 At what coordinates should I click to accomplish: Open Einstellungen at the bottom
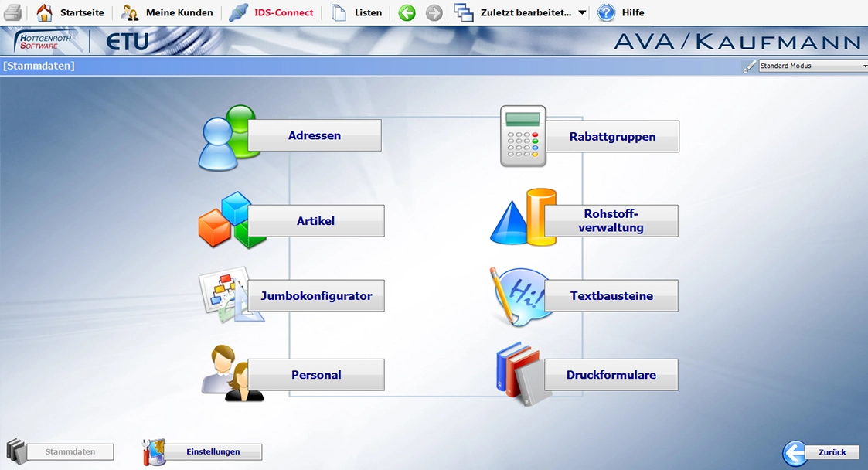point(213,451)
